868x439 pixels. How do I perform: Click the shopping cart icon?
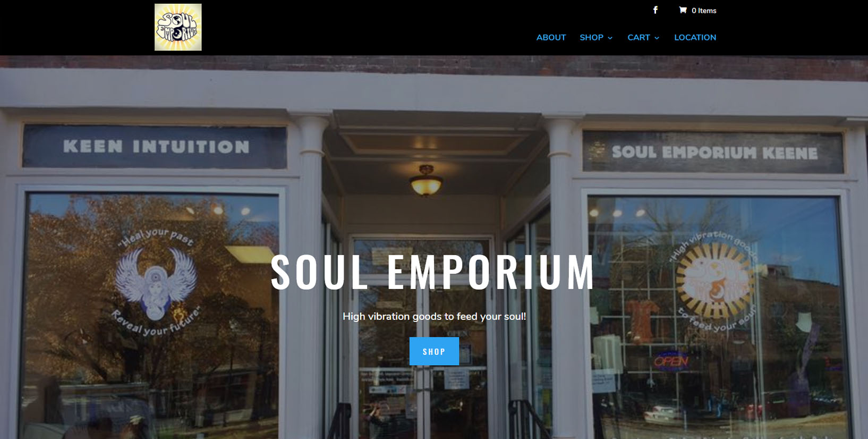point(683,10)
